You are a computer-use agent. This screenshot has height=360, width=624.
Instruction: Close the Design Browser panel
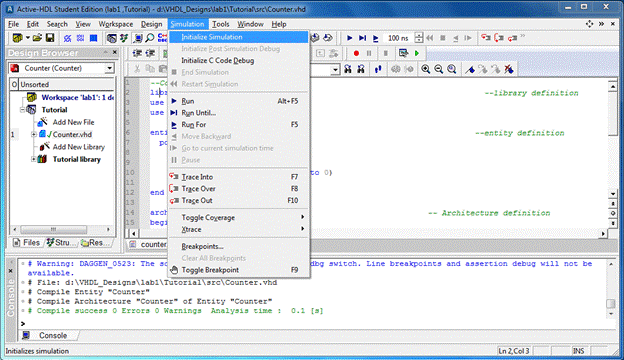click(x=115, y=52)
